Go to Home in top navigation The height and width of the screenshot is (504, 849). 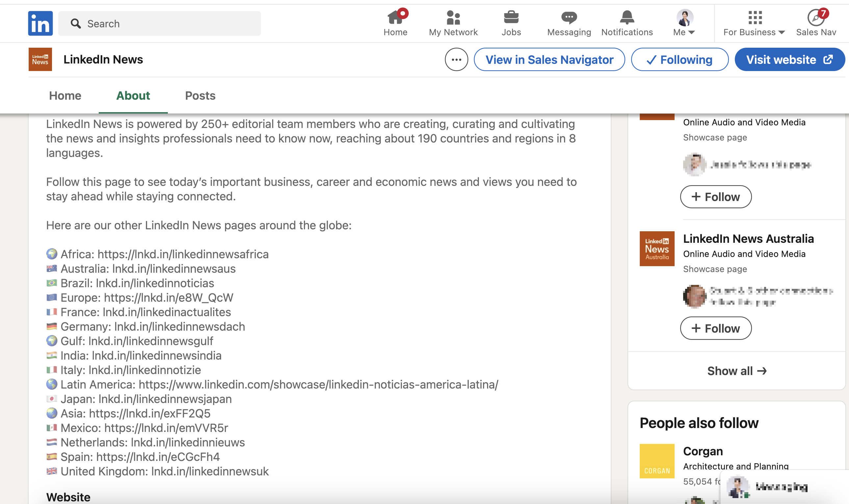tap(395, 23)
